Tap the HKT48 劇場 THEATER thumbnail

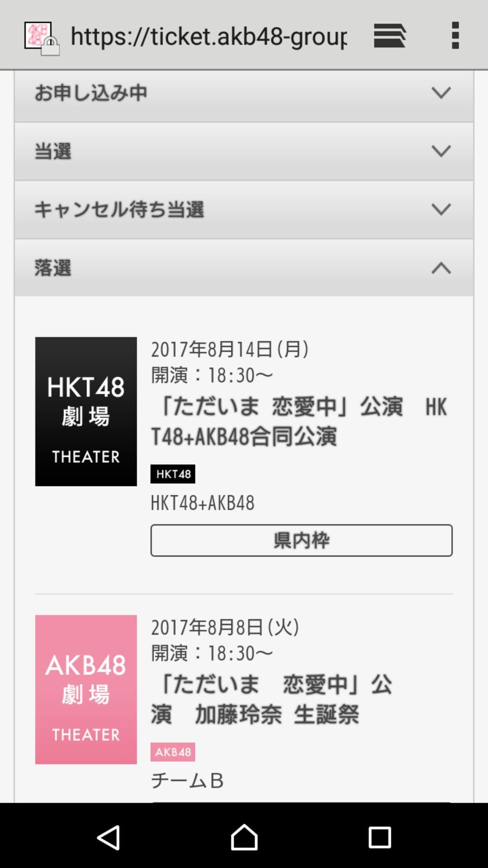coord(86,411)
